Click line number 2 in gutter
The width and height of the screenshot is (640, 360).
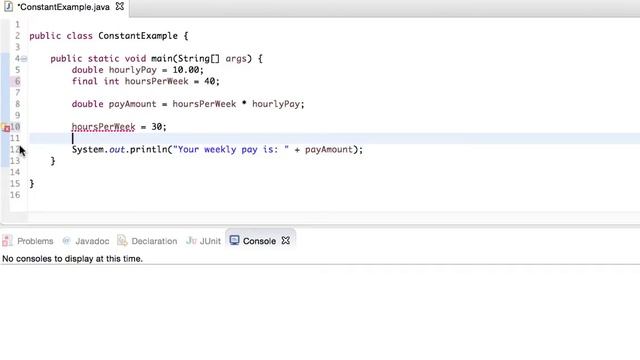click(x=18, y=36)
